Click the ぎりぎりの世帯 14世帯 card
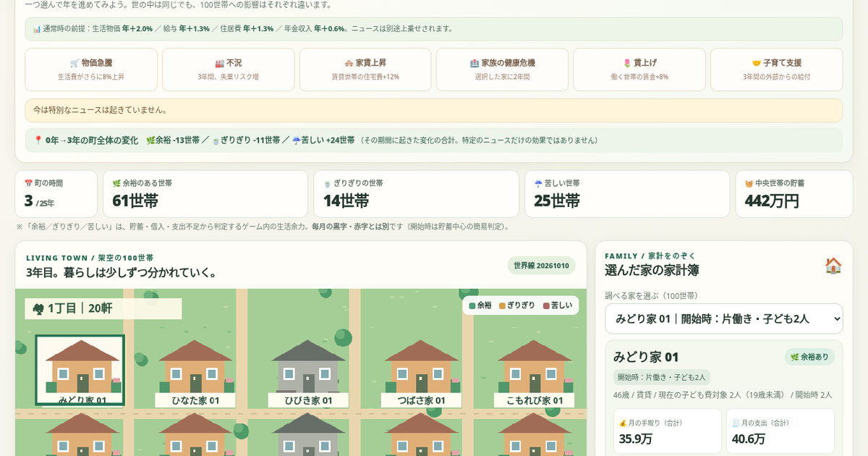 (x=416, y=194)
